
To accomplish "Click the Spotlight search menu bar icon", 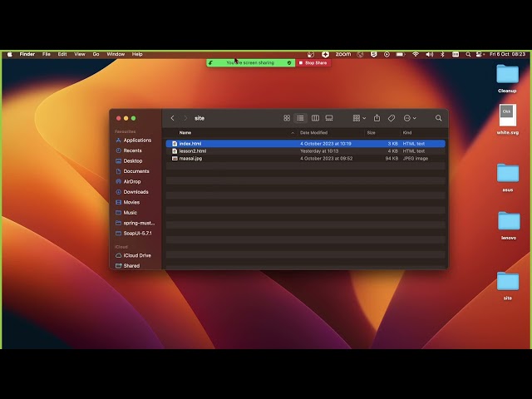I will click(x=468, y=54).
